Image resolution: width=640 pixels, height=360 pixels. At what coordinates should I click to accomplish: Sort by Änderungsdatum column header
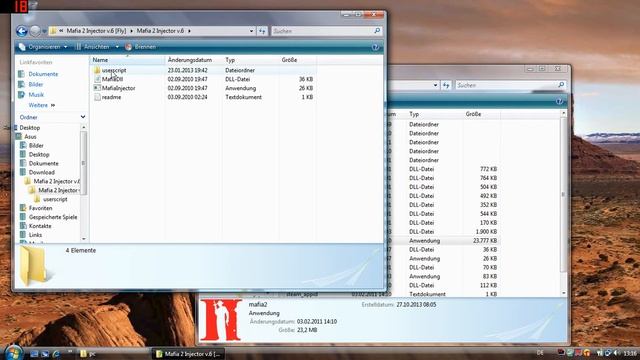point(193,60)
